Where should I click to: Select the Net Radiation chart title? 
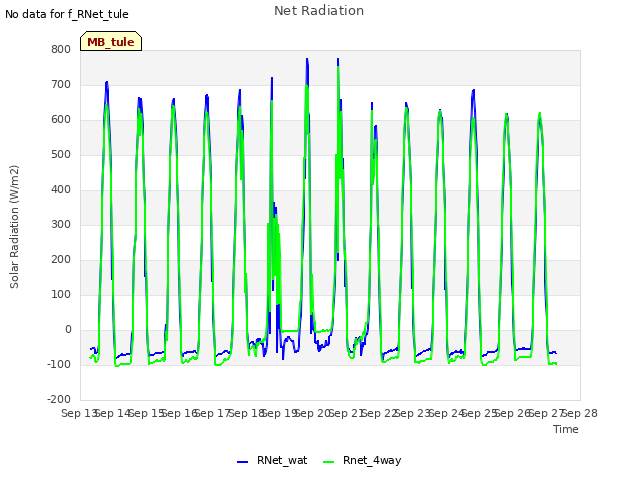(319, 11)
